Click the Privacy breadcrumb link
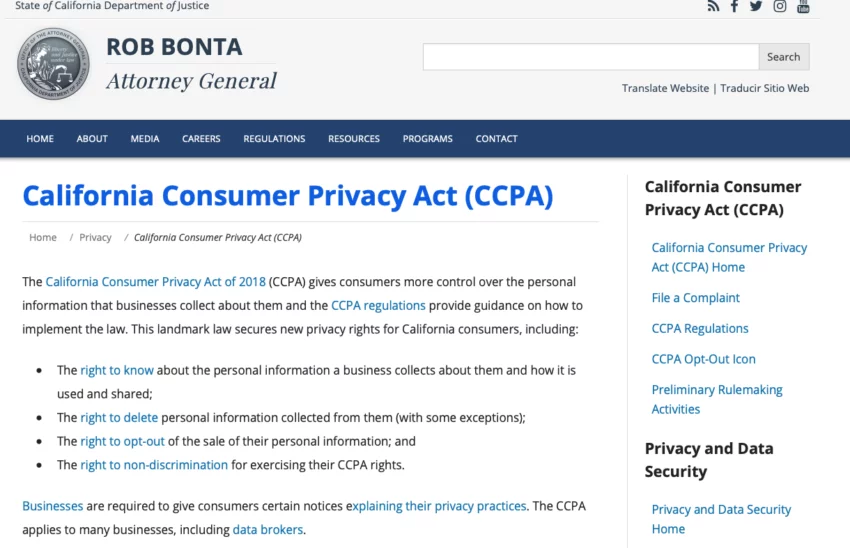The image size is (850, 548). [x=95, y=237]
